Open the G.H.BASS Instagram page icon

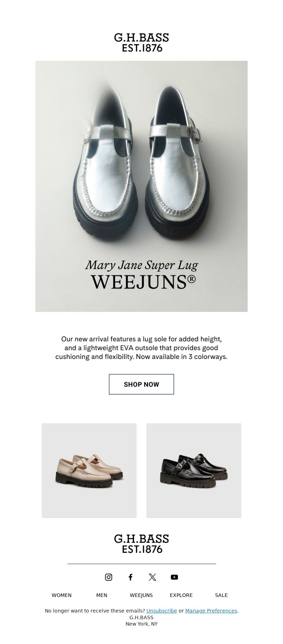click(x=109, y=577)
